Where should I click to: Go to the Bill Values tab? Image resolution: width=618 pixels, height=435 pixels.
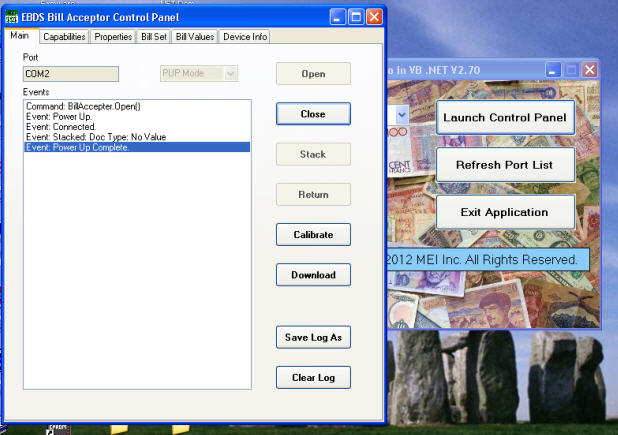click(x=194, y=37)
